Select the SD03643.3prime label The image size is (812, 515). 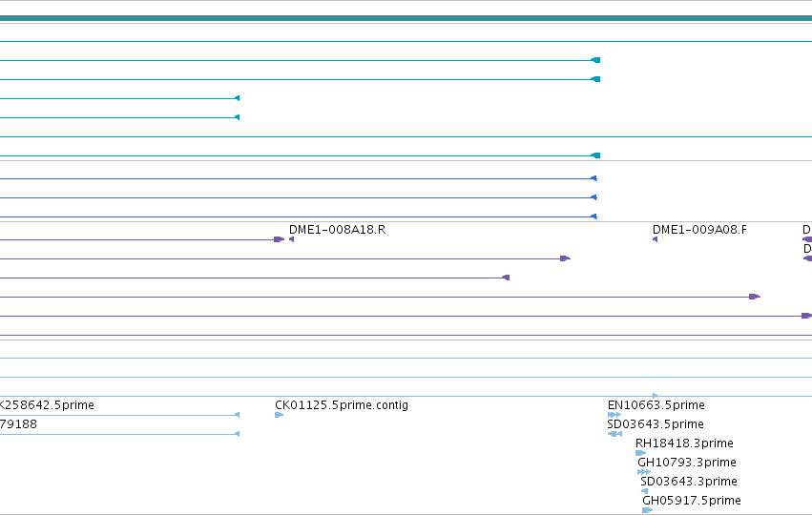tap(689, 482)
